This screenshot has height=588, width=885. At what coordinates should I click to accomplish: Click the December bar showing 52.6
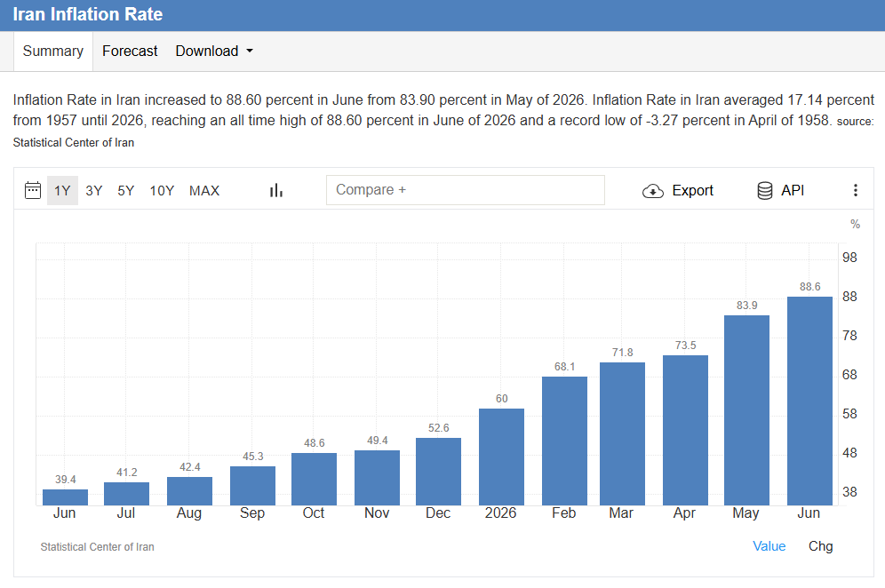point(439,471)
